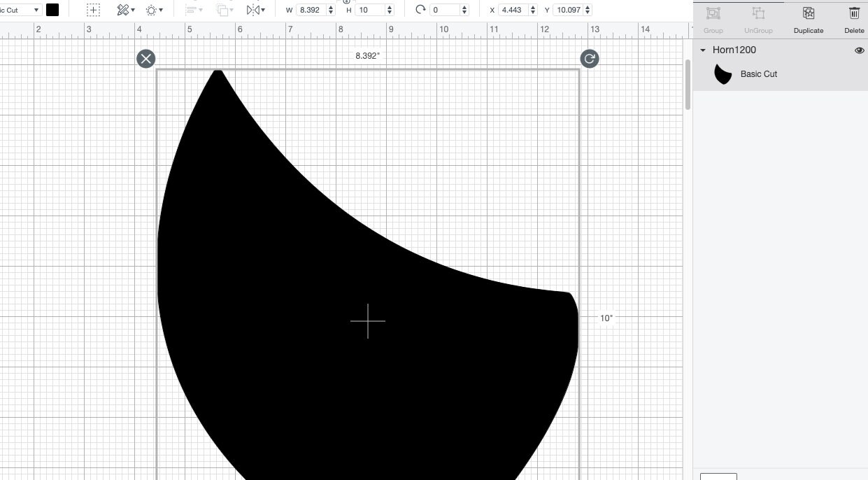Image resolution: width=868 pixels, height=480 pixels.
Task: Click the black color swatch in the toolbar
Action: (52, 9)
